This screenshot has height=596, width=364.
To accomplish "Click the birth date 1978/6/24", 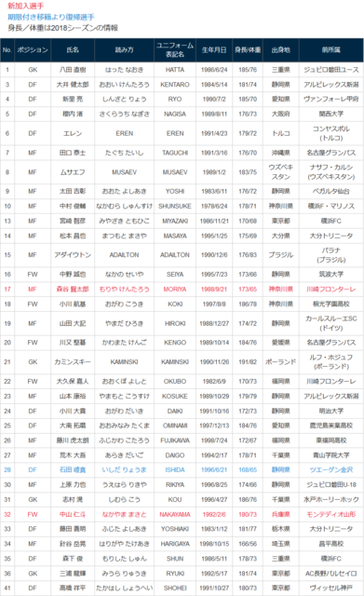I will [214, 206].
